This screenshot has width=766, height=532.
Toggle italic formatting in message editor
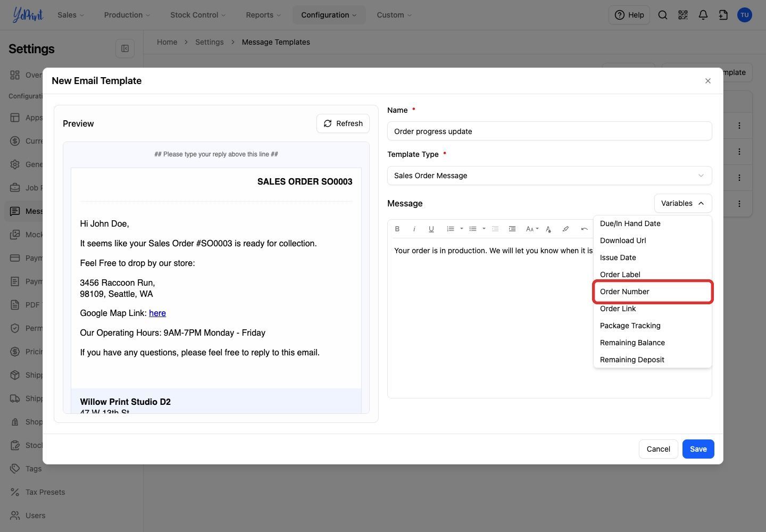click(414, 229)
